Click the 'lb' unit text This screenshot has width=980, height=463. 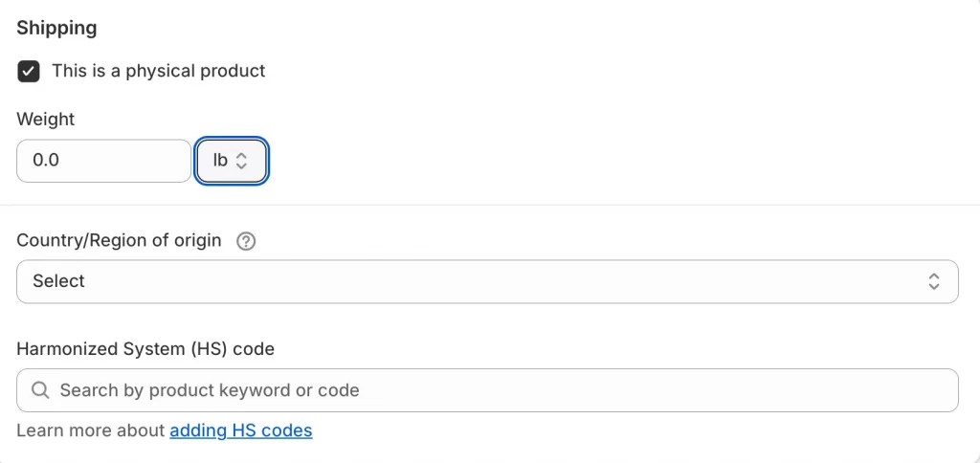[220, 161]
